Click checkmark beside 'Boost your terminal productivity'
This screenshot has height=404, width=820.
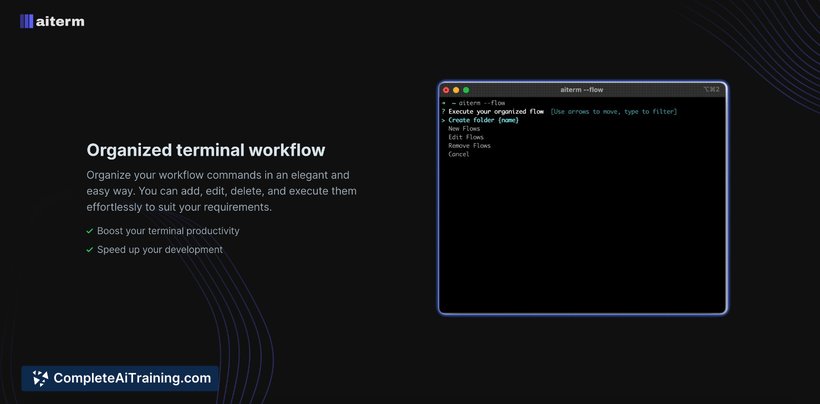coord(89,231)
